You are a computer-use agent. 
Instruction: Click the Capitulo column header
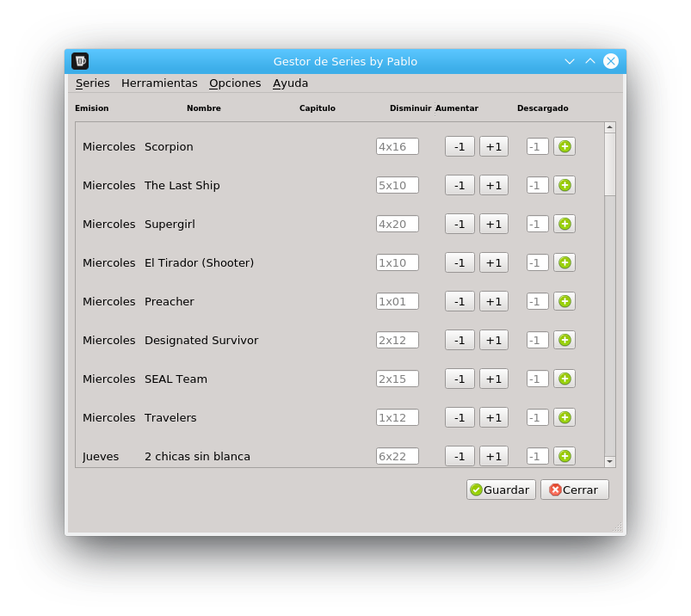pyautogui.click(x=318, y=108)
